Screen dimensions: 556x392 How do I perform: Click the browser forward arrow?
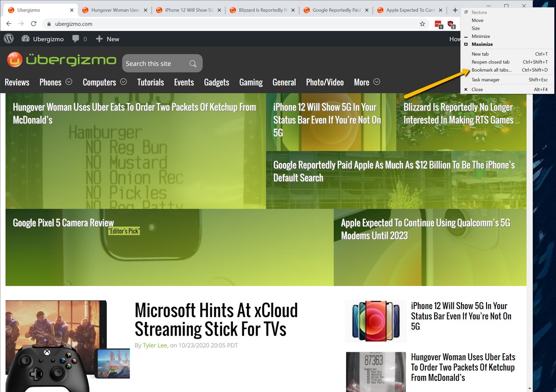[21, 24]
